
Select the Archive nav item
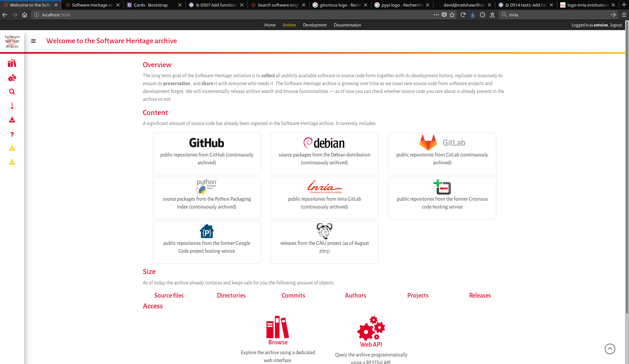(x=289, y=25)
